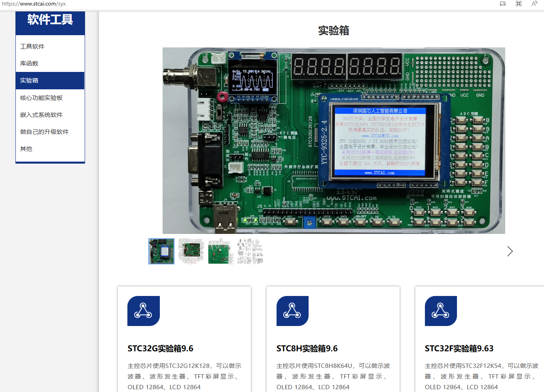544x392 pixels.
Task: Click the STC32F12K54 description text
Action: click(x=481, y=376)
